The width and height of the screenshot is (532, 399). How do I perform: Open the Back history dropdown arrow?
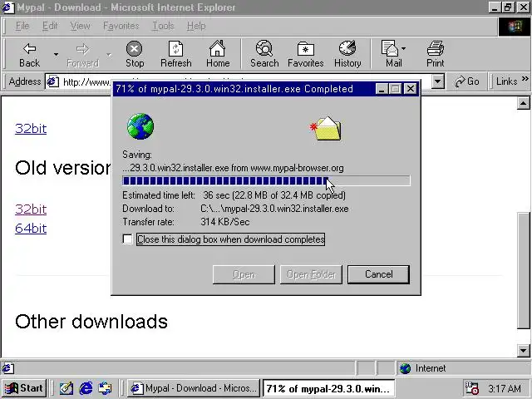[x=56, y=54]
